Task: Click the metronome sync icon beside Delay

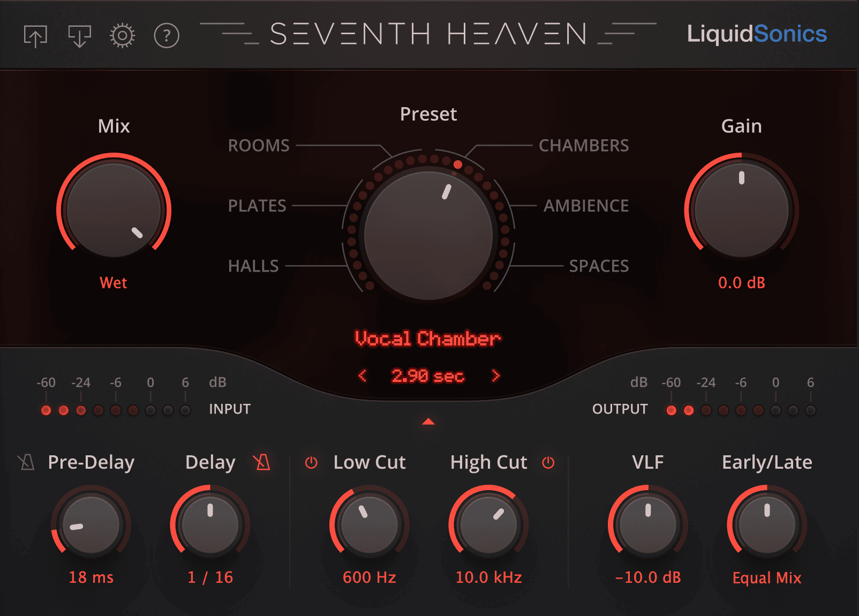Action: click(x=262, y=462)
